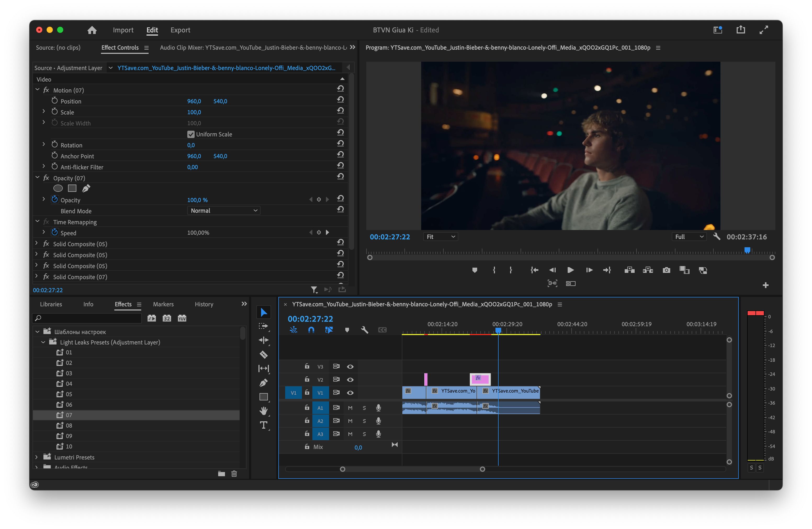Expand the Lumetri Presets folder
Screen dimensions: 812x529
(x=37, y=457)
